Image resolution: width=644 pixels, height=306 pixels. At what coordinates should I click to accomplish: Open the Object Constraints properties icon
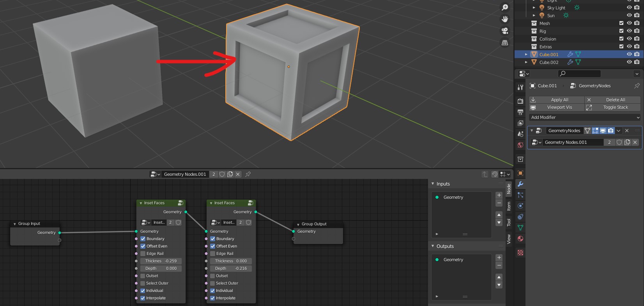coord(520,217)
